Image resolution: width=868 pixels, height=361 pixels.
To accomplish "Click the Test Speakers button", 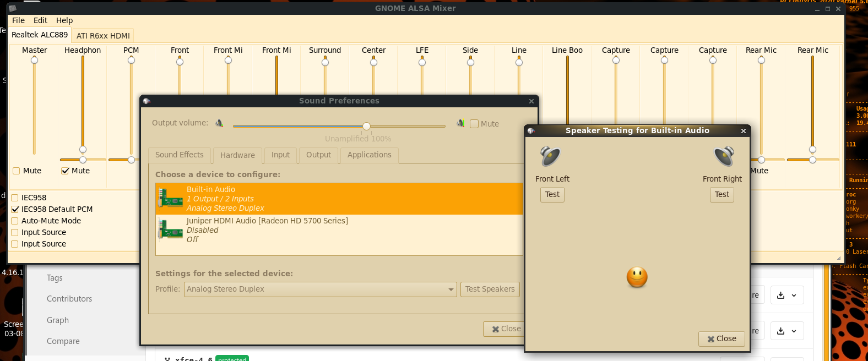I will (490, 289).
